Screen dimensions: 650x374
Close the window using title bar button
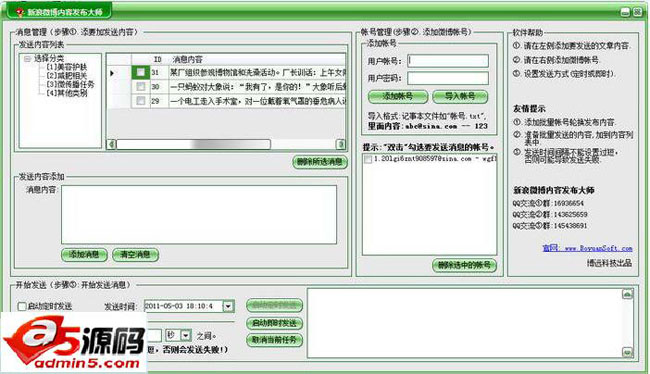(638, 12)
